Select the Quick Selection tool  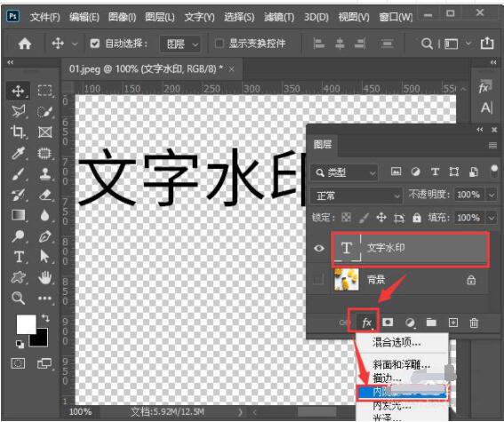[x=44, y=111]
